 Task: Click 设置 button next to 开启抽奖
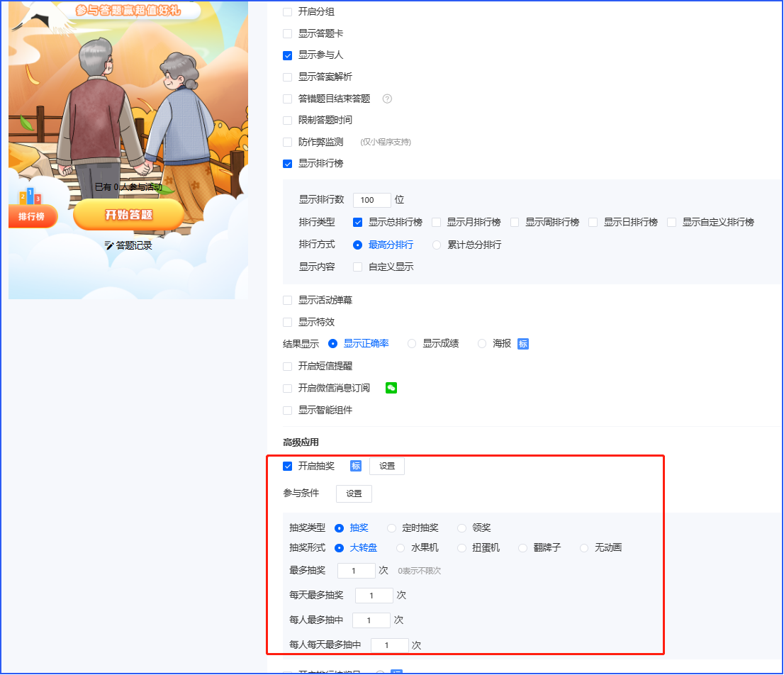pyautogui.click(x=387, y=466)
